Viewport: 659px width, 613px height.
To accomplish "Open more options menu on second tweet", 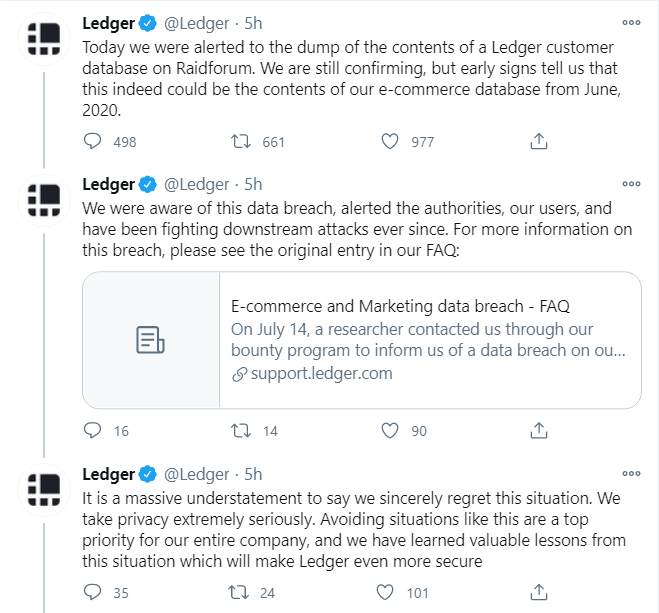I will click(631, 184).
